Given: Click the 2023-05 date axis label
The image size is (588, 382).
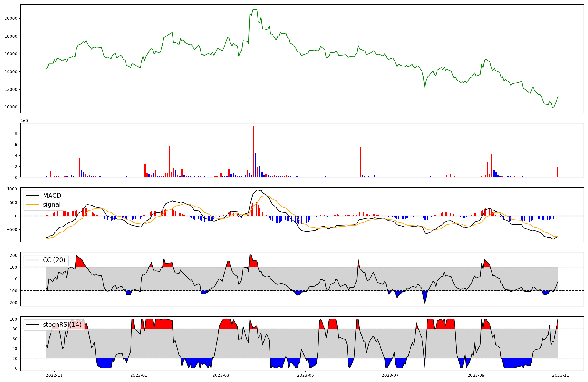Looking at the screenshot, I should pyautogui.click(x=306, y=375).
